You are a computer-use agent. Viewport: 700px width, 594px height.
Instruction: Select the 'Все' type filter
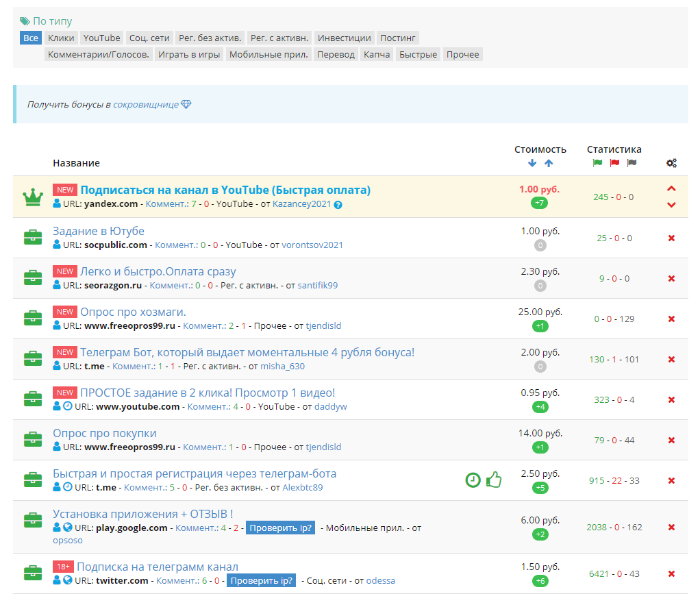[x=31, y=38]
